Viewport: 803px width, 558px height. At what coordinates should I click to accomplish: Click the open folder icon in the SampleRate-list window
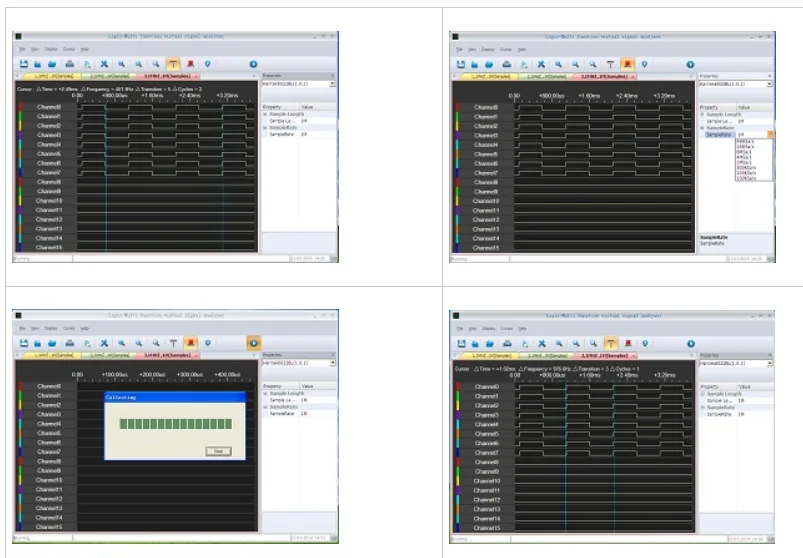tap(489, 65)
